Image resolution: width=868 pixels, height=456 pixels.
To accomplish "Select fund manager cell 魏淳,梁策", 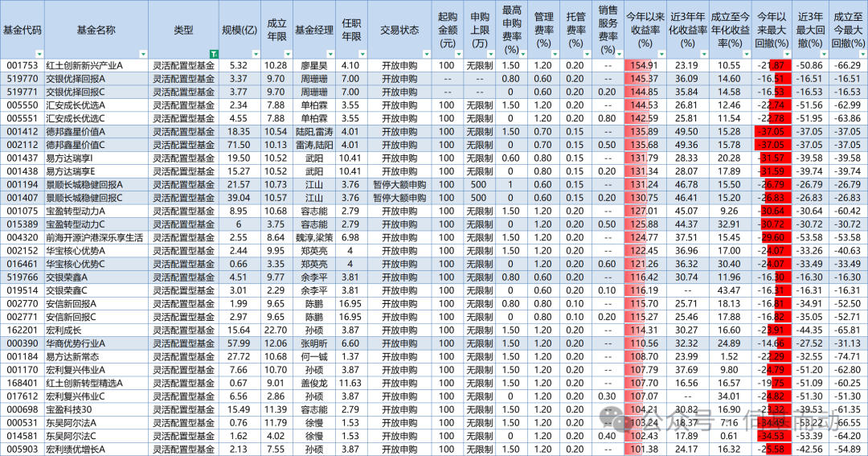I will click(x=314, y=238).
